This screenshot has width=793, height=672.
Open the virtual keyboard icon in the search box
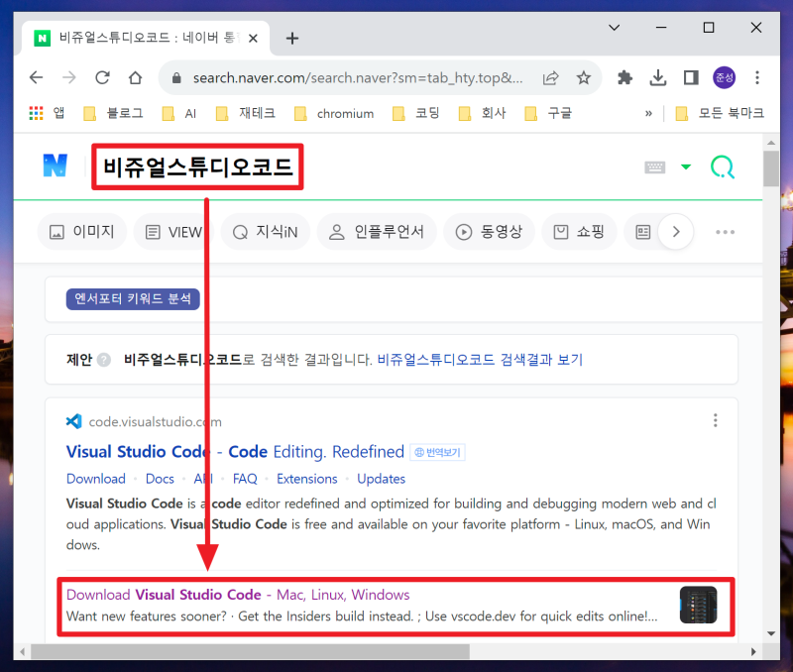[x=654, y=167]
